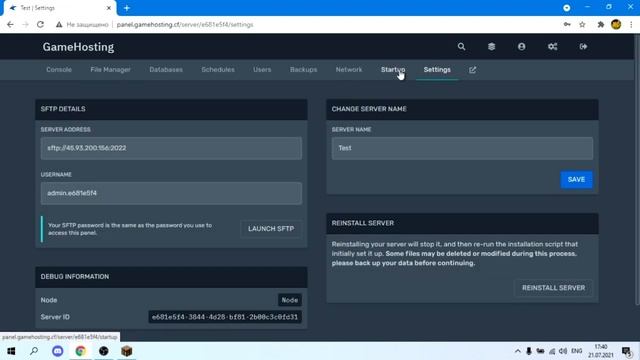
Task: Open the Windows Start menu
Action: (11, 351)
